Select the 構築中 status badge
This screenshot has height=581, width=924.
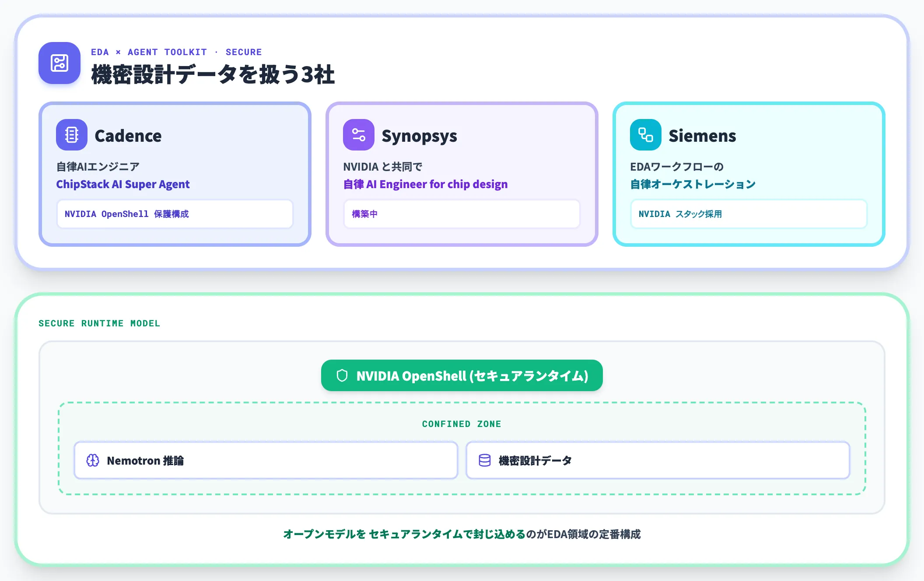462,214
